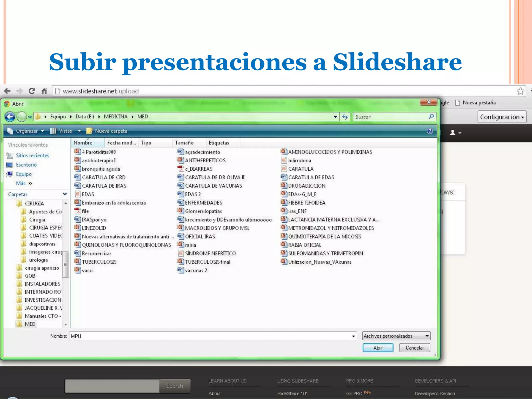Select the LINEZOLID presentation file
The height and width of the screenshot is (399, 532).
94,228
